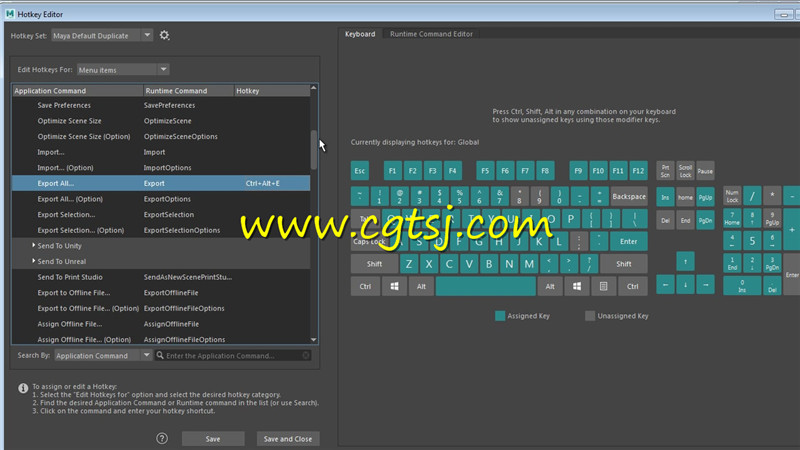This screenshot has height=450, width=800.
Task: Click the search magnifier icon
Action: (160, 355)
